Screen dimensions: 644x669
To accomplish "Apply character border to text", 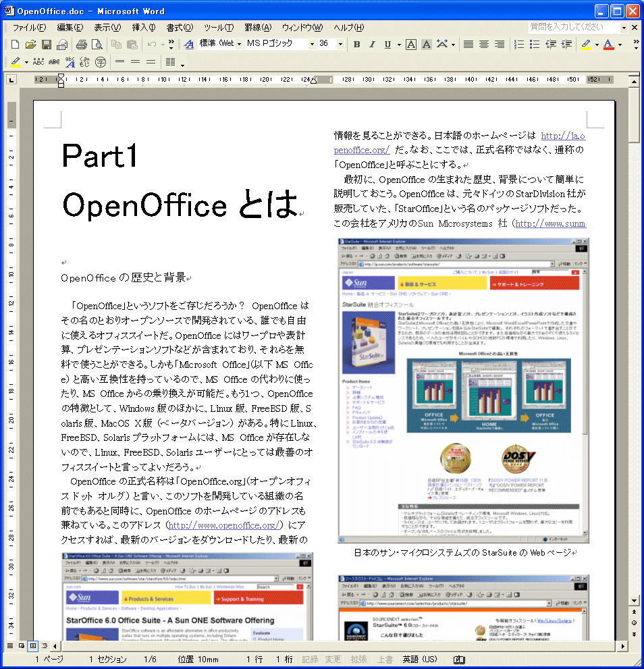I will [411, 44].
